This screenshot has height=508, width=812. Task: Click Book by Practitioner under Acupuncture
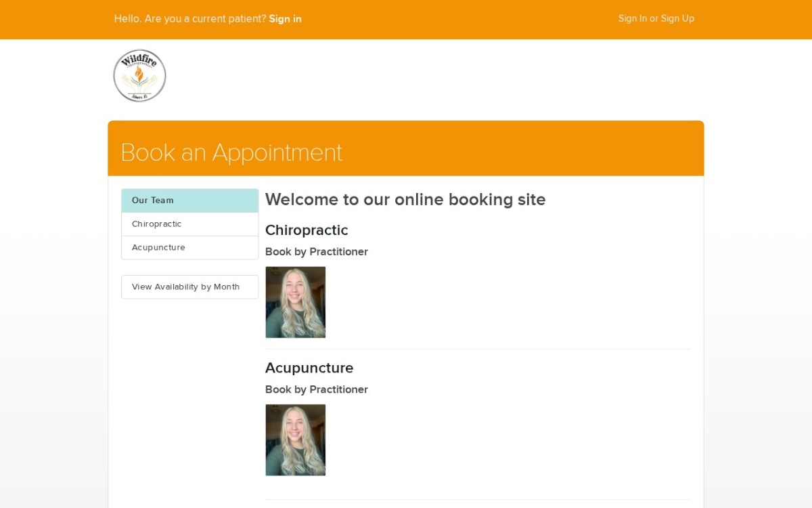click(x=317, y=389)
